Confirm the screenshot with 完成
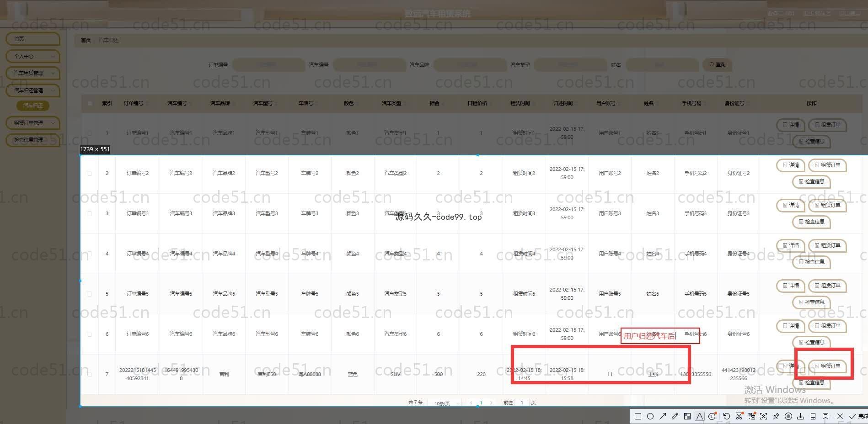868x424 pixels. tap(858, 416)
